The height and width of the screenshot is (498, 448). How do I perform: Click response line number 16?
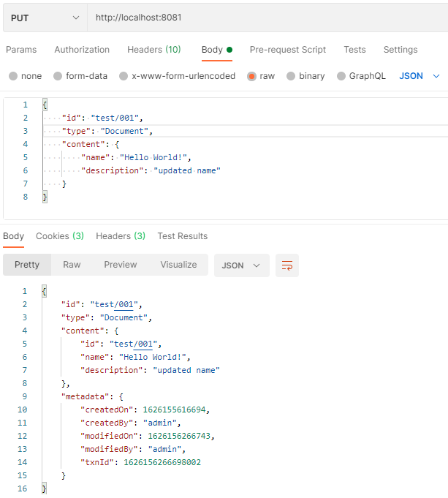point(22,488)
